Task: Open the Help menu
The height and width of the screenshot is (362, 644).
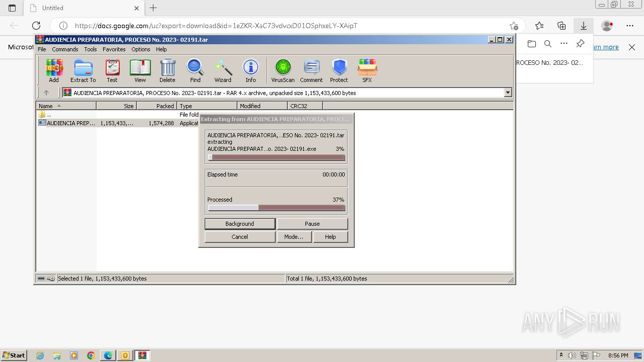Action: tap(161, 49)
